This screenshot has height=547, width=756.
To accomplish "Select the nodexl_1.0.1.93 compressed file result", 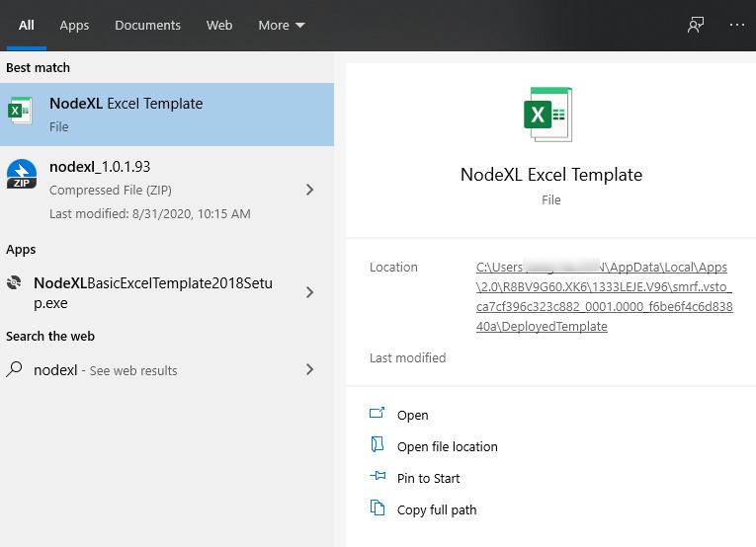I will pyautogui.click(x=167, y=190).
